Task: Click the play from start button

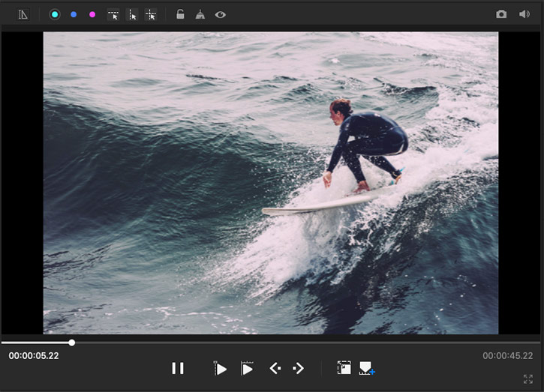Action: tap(220, 368)
